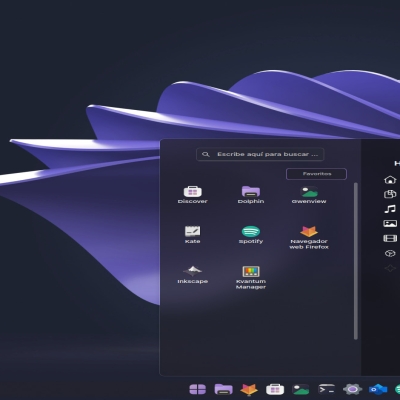Open Gwenview from the favorites grid
Image resolution: width=400 pixels, height=400 pixels.
[309, 195]
